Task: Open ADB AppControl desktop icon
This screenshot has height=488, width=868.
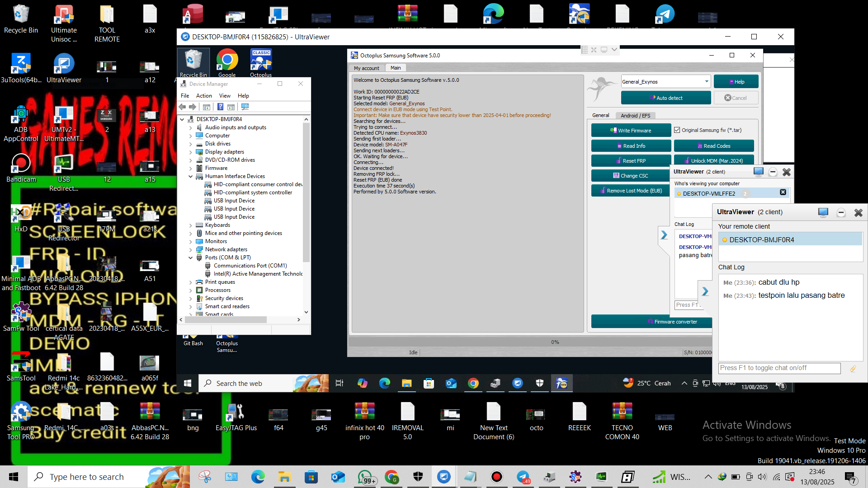Action: pyautogui.click(x=21, y=123)
